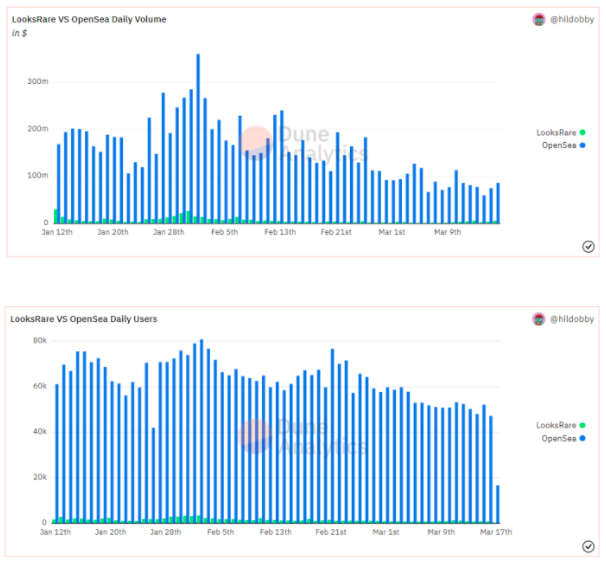The height and width of the screenshot is (563, 606).
Task: Click the blue OpenSea legend dot in Volume chart
Action: [582, 145]
